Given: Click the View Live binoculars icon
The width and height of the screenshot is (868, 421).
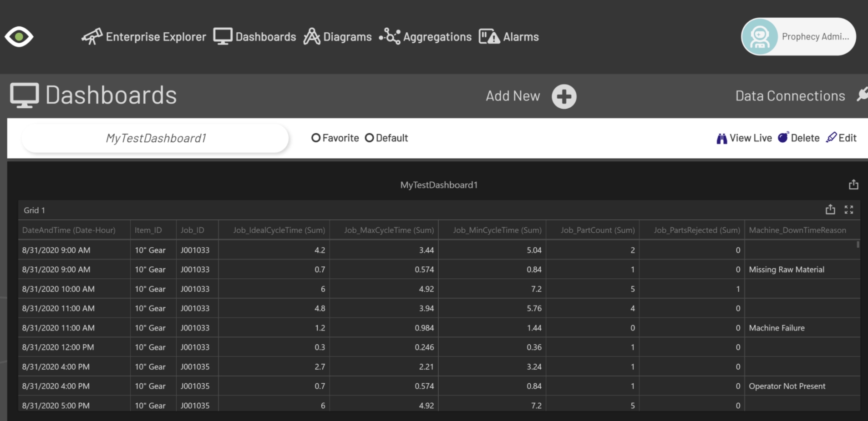Looking at the screenshot, I should pos(721,138).
